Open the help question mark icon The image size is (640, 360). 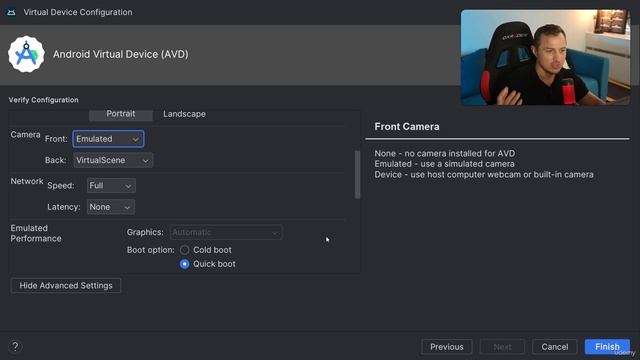(15, 347)
